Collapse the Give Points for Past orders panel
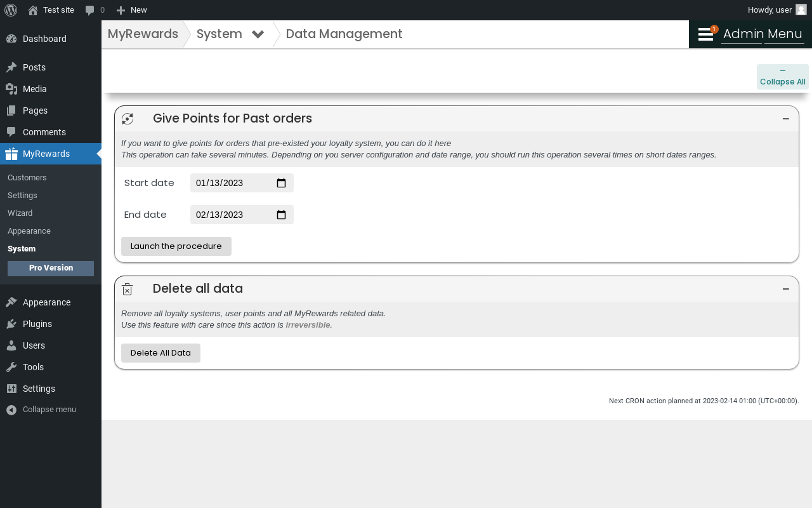 tap(786, 119)
